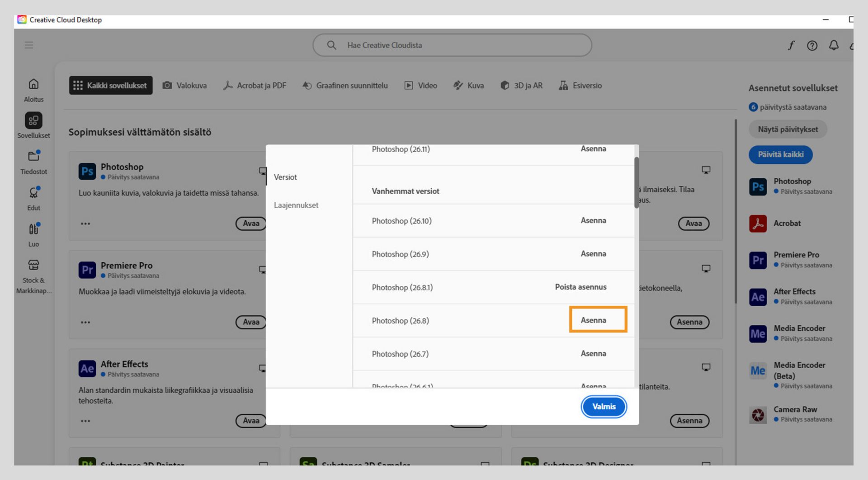Viewport: 868px width, 480px height.
Task: Click 'Vanhemmat versiot' heading text
Action: tap(405, 191)
